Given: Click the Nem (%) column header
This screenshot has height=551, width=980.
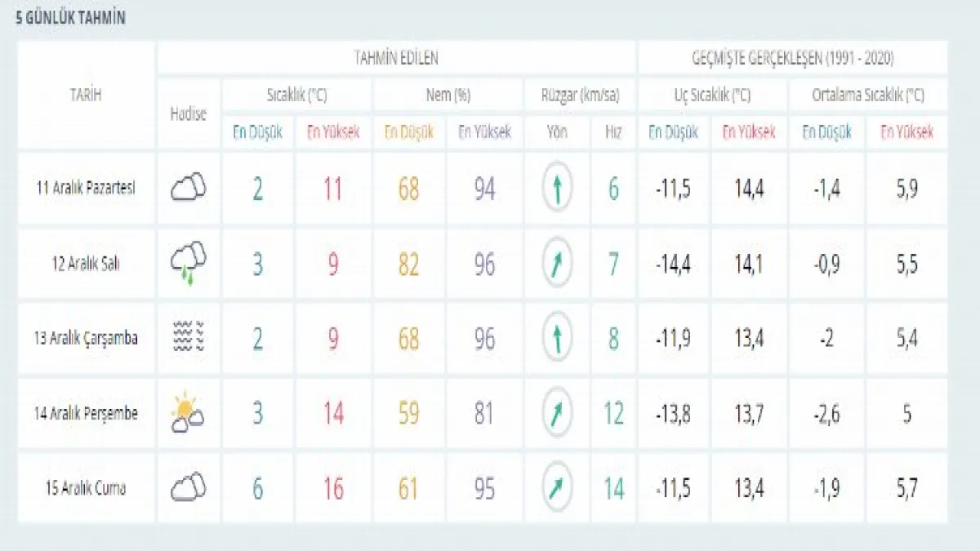Looking at the screenshot, I should pyautogui.click(x=448, y=96).
